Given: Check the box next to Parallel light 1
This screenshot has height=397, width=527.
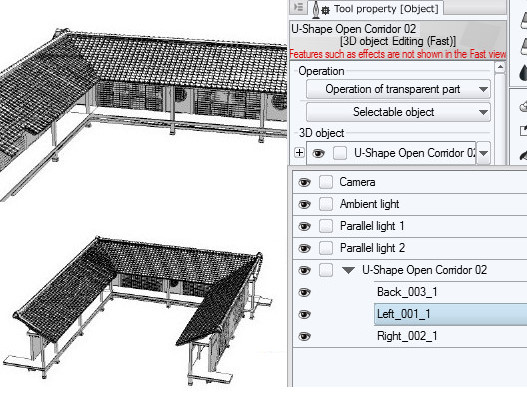Looking at the screenshot, I should (x=326, y=226).
